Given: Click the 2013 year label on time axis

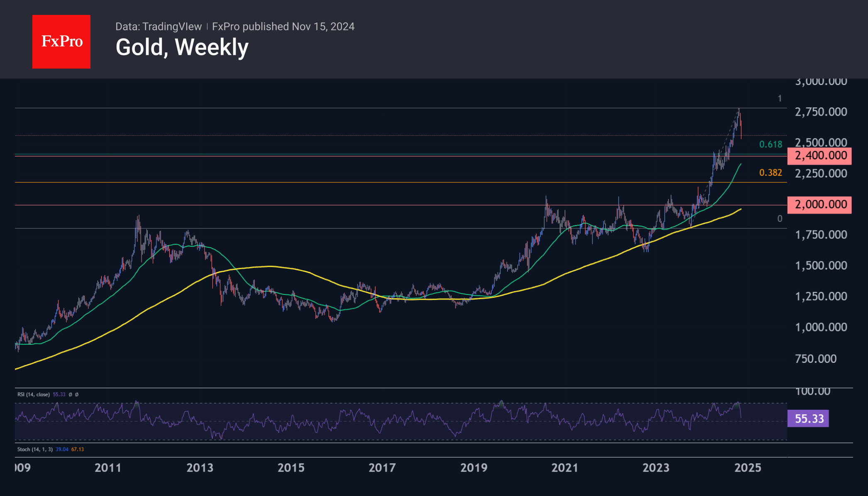Looking at the screenshot, I should (x=200, y=468).
